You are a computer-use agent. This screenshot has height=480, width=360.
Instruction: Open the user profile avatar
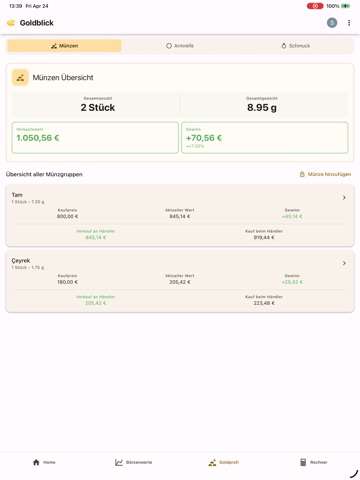coord(332,23)
